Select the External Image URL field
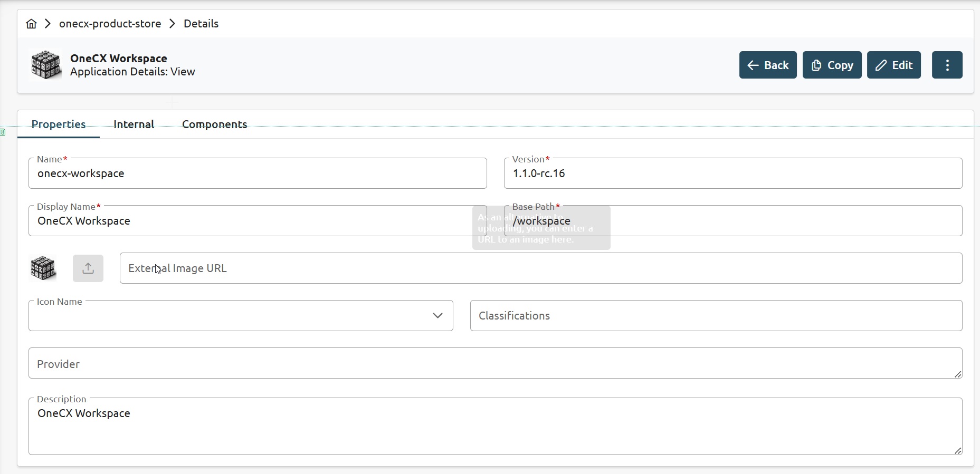The width and height of the screenshot is (980, 474). pyautogui.click(x=540, y=268)
